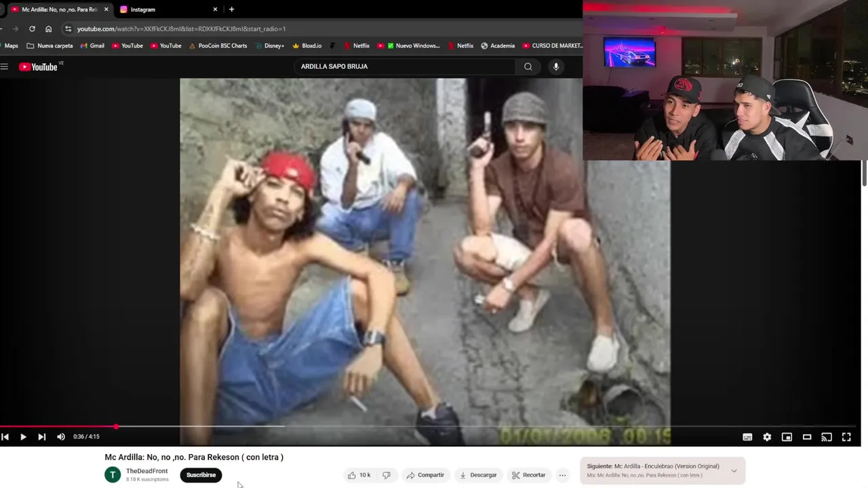Open the PooCoin BSC Charts bookmark
Viewport: 868px width, 488px height.
[218, 46]
